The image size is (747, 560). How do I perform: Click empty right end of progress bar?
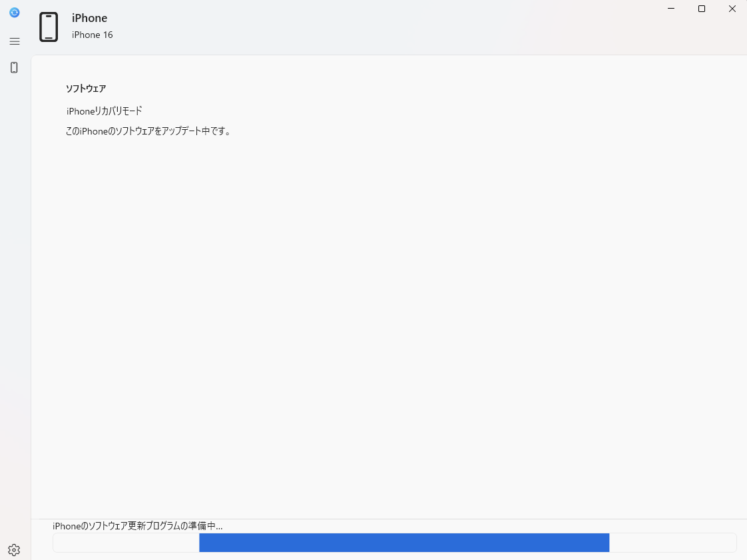click(x=672, y=543)
